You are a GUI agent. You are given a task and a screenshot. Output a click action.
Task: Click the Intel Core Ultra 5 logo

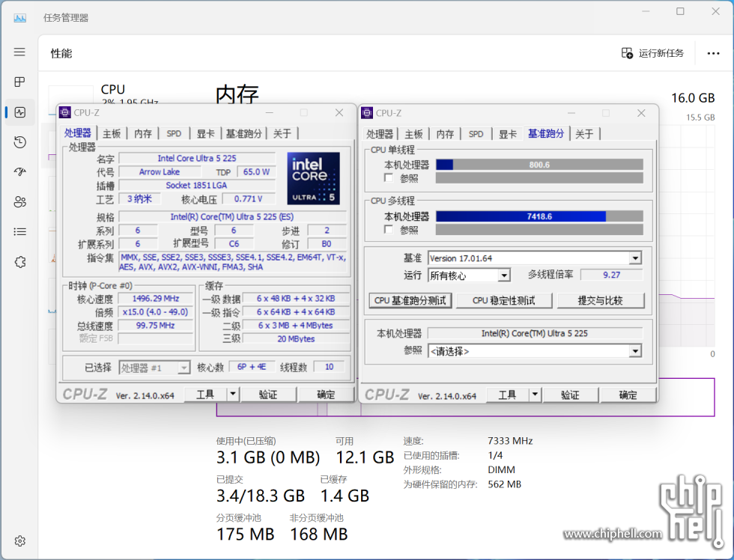coord(313,178)
